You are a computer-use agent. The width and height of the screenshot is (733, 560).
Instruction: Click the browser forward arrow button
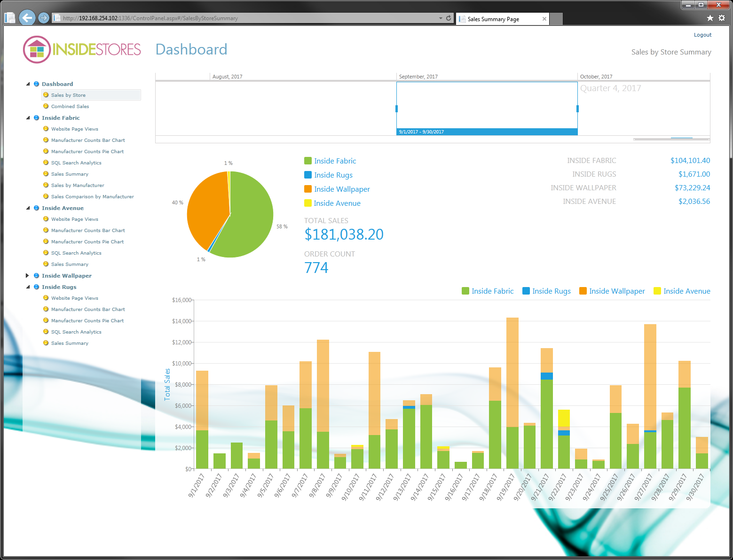[44, 18]
